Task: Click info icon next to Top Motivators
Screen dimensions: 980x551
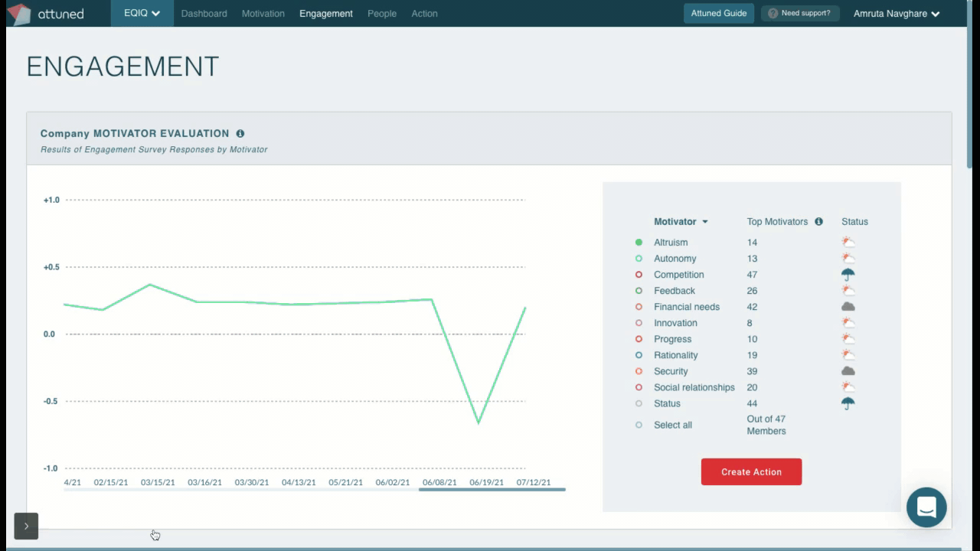Action: (x=818, y=222)
